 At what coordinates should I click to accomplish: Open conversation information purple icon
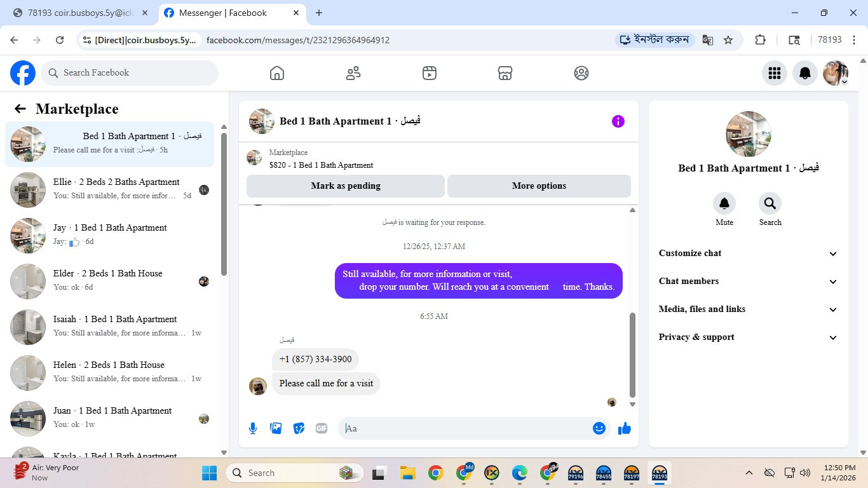618,121
